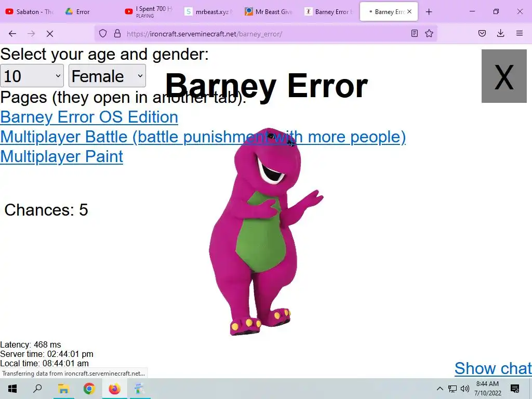Screen dimensions: 532x399
Task: Click the 'Server time: 02:44:01 pm' text
Action: point(46,354)
